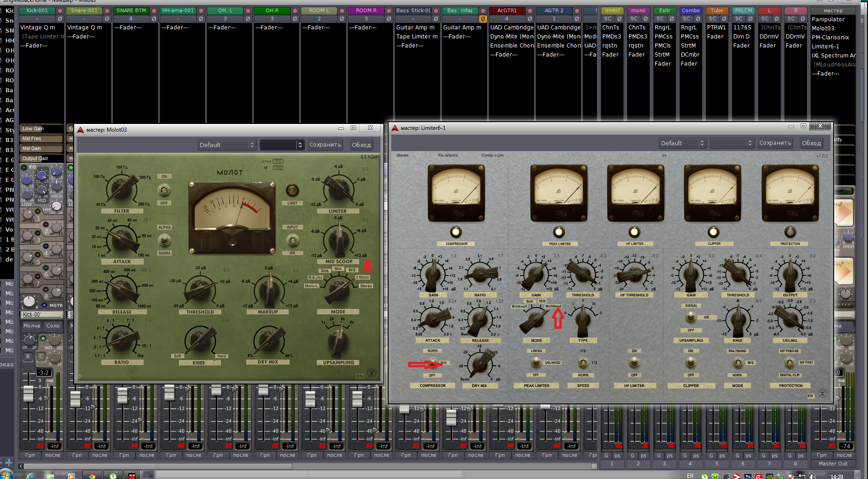
Task: Toggle the Bas infaz phase invert button
Action: tap(483, 19)
